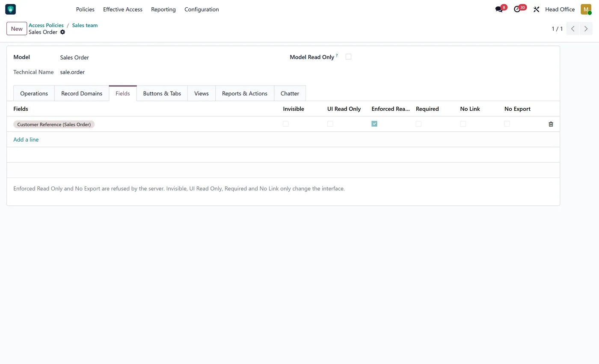Open the Reporting menu
The width and height of the screenshot is (599, 364).
(x=163, y=9)
